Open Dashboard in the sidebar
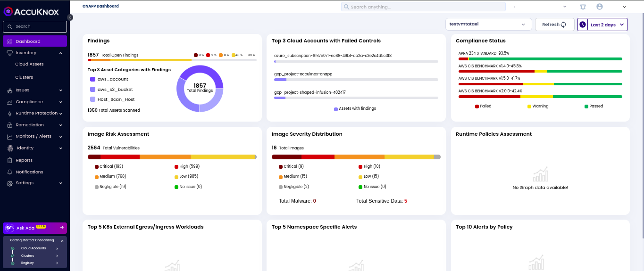This screenshot has height=271, width=644. 35,41
